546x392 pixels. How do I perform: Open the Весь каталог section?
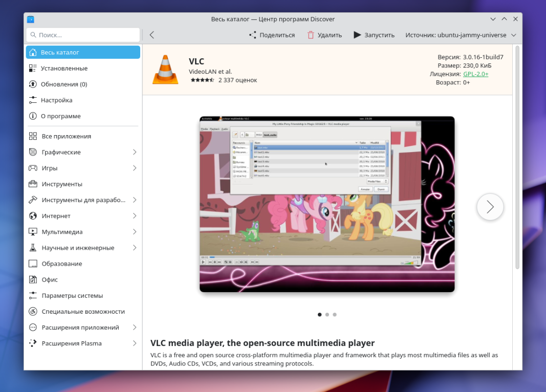point(83,52)
